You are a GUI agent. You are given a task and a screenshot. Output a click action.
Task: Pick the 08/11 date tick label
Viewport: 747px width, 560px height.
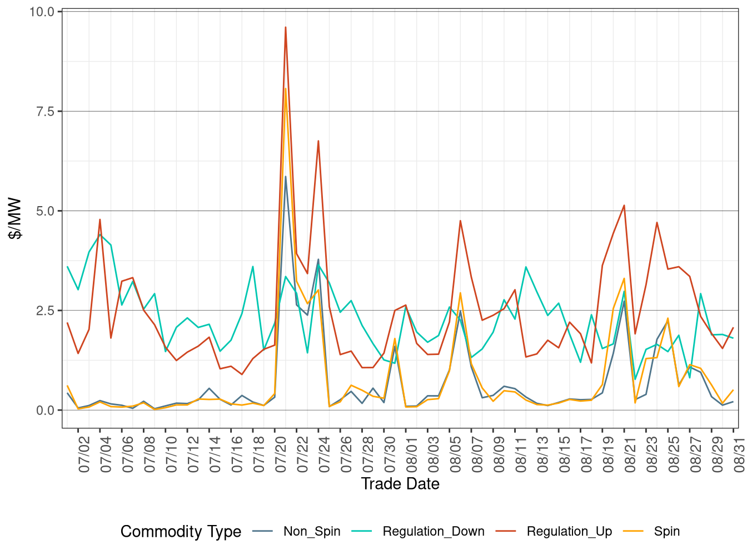click(x=521, y=454)
